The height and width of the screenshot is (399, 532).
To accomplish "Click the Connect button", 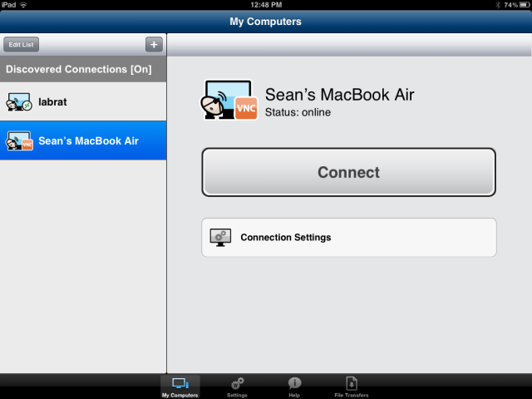I will [x=349, y=172].
